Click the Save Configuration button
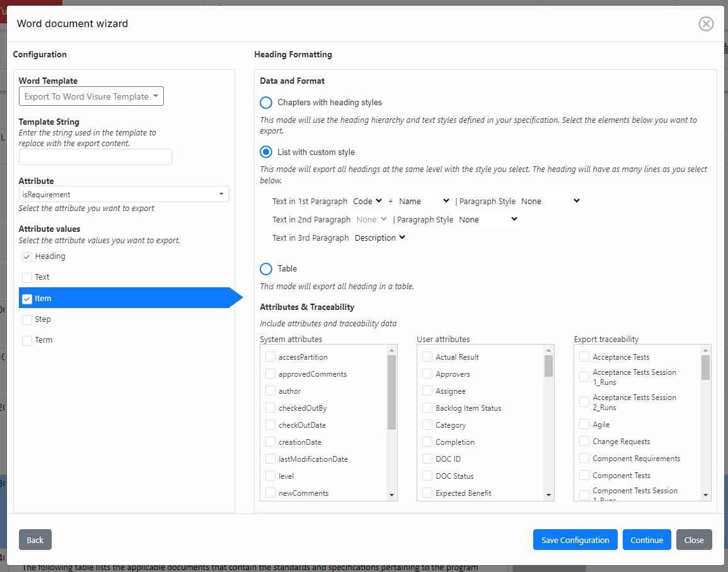 pos(575,540)
